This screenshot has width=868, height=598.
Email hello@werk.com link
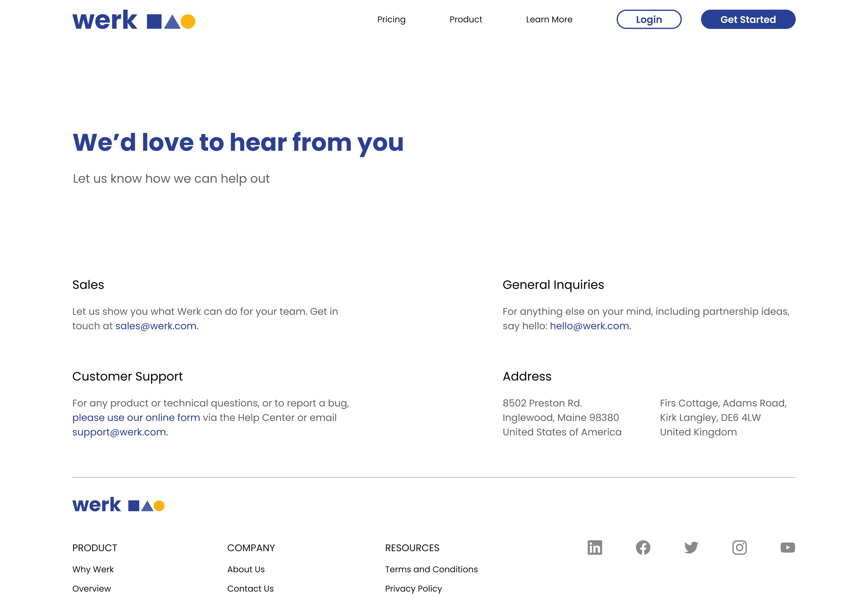point(590,326)
